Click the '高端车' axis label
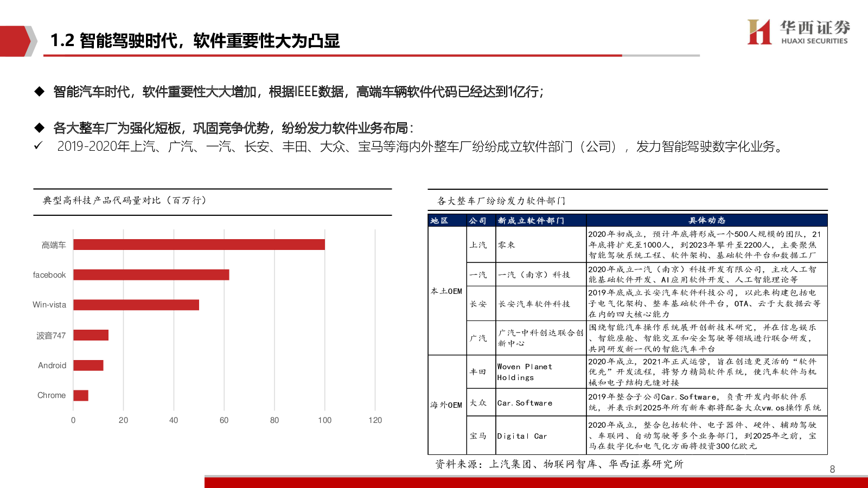Screen dimensions: 868x488 tap(54, 245)
